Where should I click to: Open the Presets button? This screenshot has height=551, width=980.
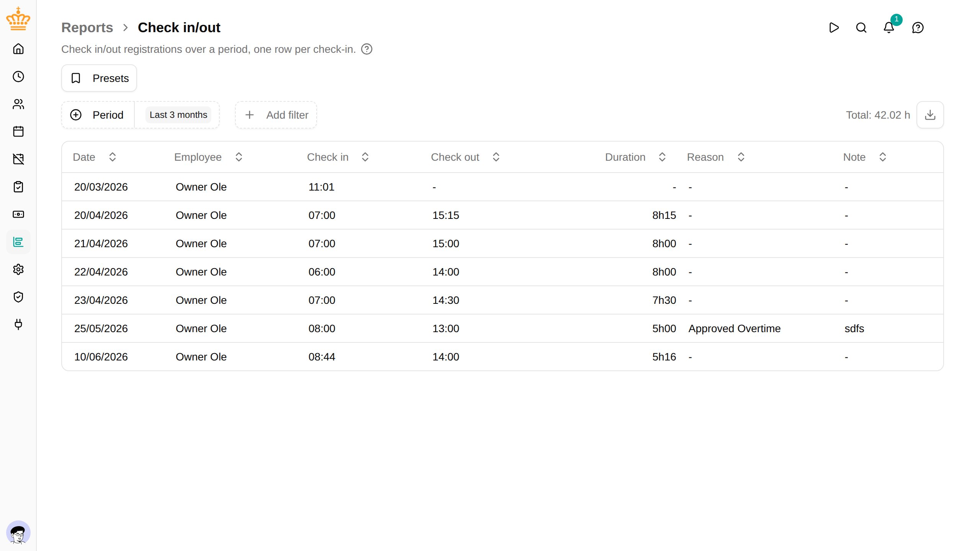[99, 78]
